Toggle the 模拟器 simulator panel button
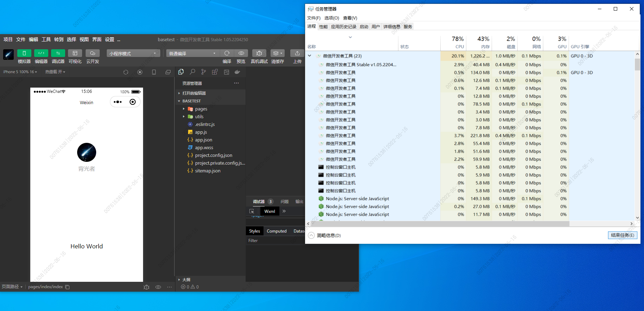The height and width of the screenshot is (311, 644). [x=24, y=53]
